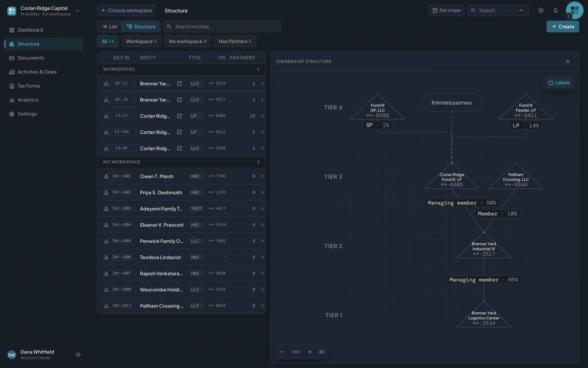Filter by No workspace 9

point(187,41)
